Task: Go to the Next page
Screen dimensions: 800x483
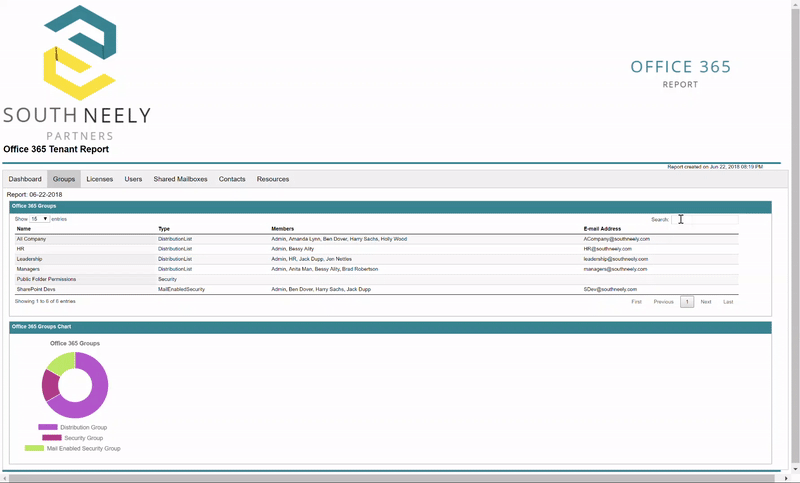Action: click(x=706, y=302)
